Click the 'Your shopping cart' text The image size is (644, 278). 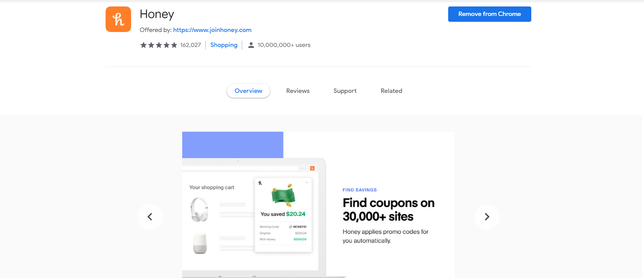212,187
